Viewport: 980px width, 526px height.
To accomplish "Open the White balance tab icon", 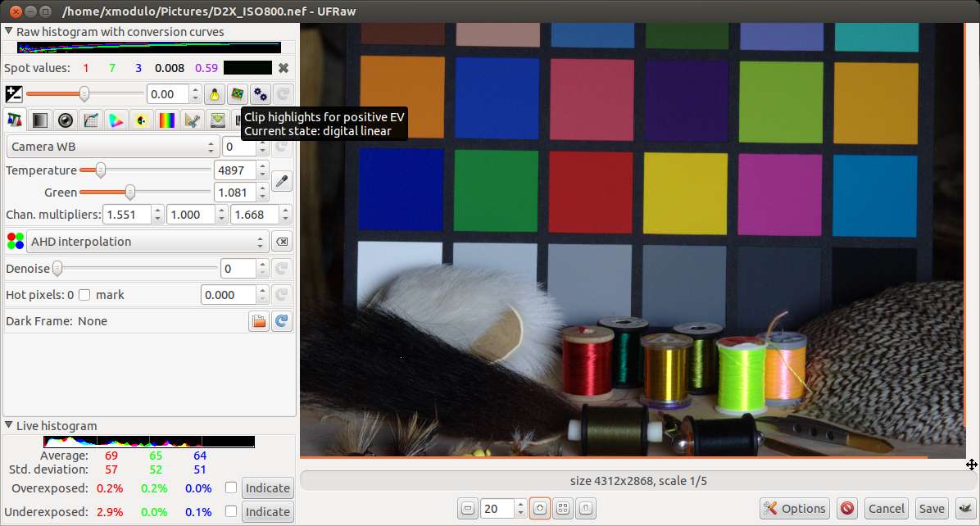I will (15, 120).
